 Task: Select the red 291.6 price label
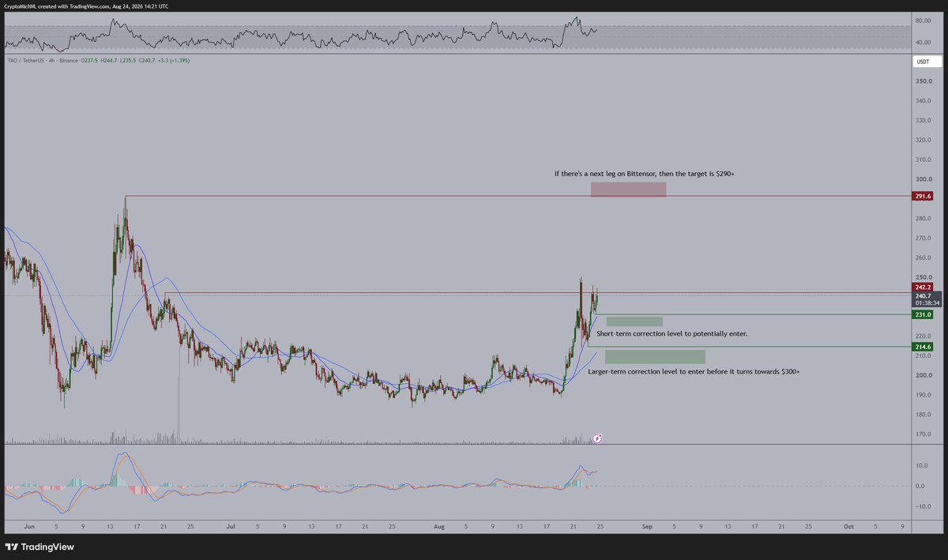[924, 196]
